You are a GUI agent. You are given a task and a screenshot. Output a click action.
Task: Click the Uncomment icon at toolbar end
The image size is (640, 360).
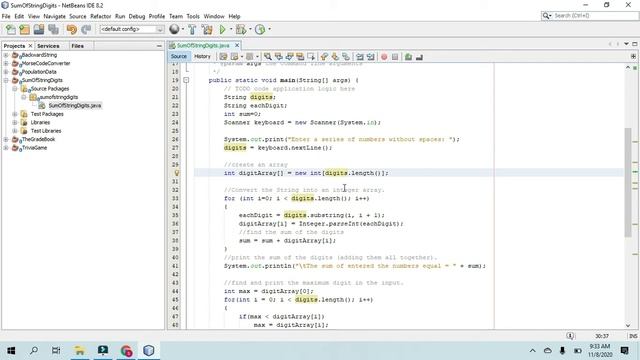pos(419,57)
